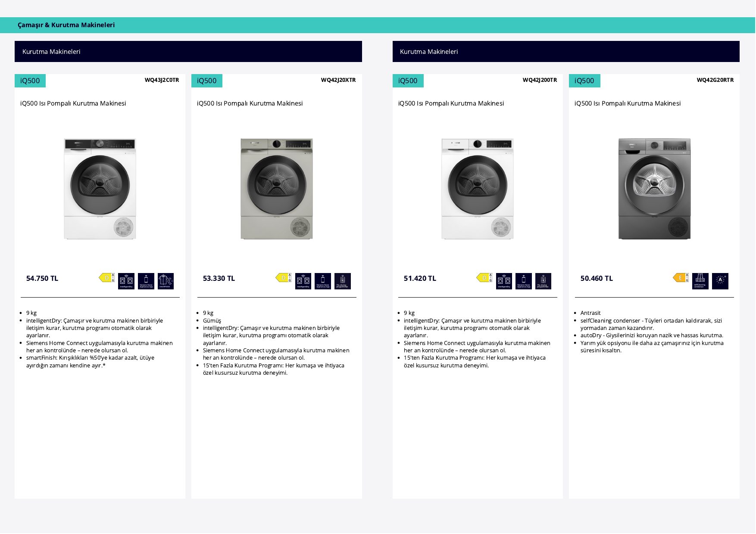Click the price 53.330 TL

pos(219,279)
